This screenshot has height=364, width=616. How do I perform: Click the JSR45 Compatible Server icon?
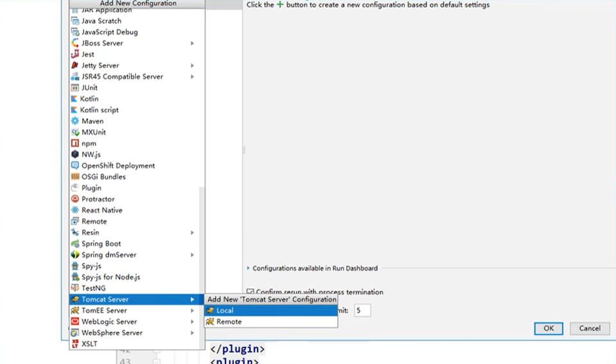[75, 76]
